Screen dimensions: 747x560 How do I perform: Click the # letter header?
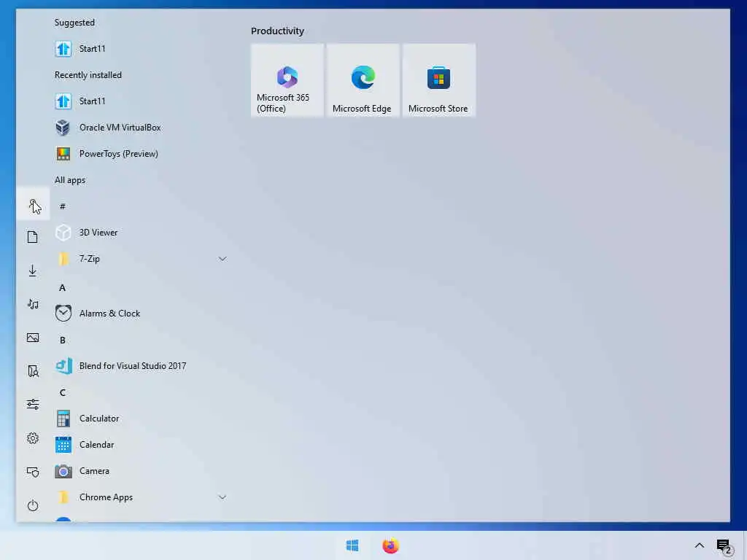click(63, 206)
